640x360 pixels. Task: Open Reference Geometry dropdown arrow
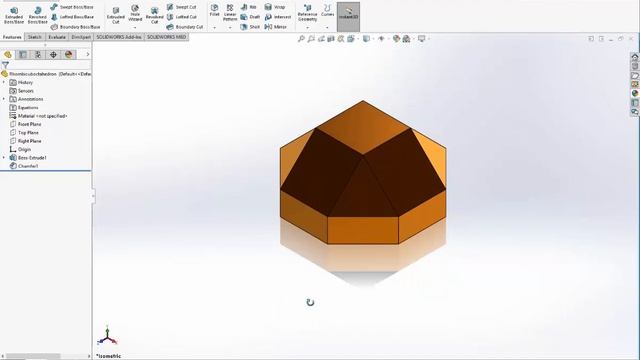307,27
